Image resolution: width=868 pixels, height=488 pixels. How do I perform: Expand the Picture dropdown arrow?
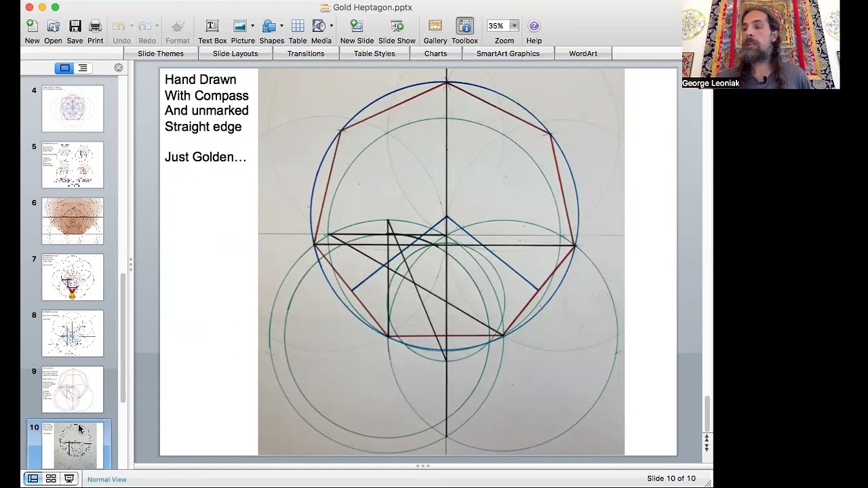click(x=252, y=26)
